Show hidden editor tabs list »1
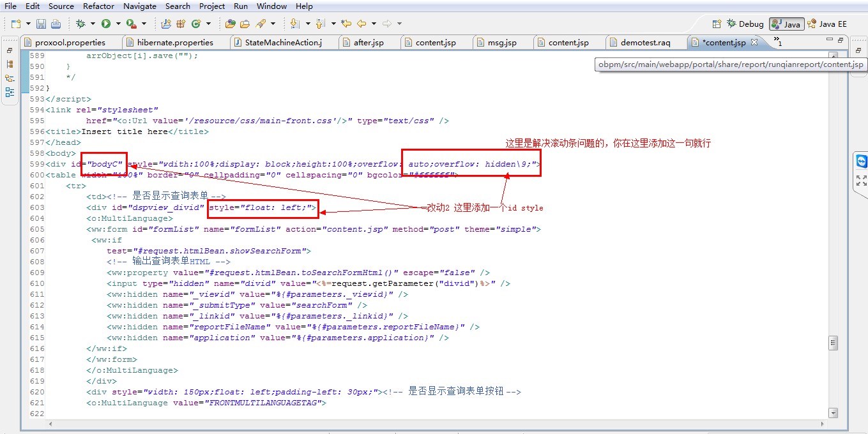Screen dimensions: 868x434 click(x=778, y=41)
